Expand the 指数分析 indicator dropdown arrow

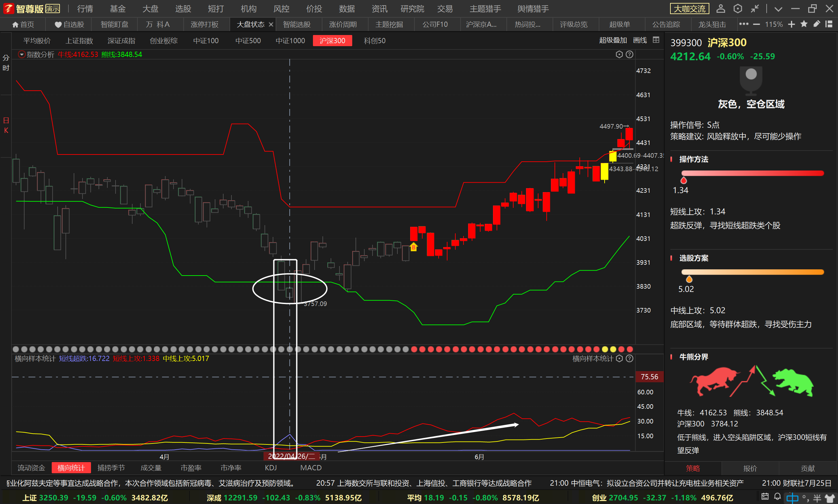(x=21, y=54)
